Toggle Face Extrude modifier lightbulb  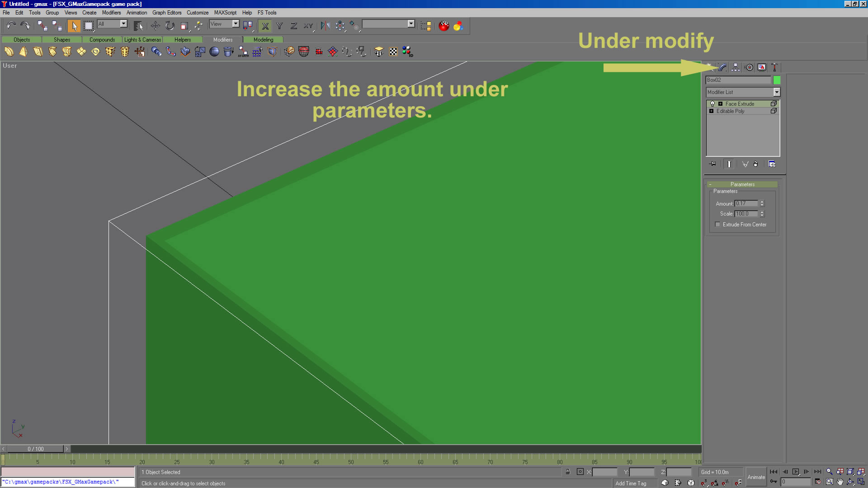[x=712, y=104]
